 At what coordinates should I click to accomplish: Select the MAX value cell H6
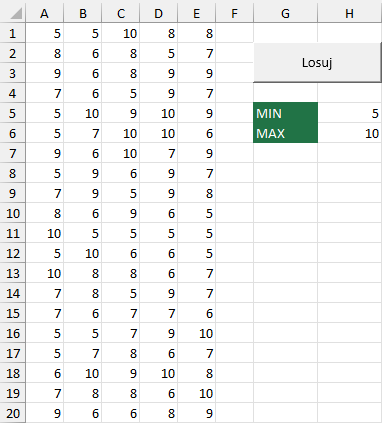point(349,133)
